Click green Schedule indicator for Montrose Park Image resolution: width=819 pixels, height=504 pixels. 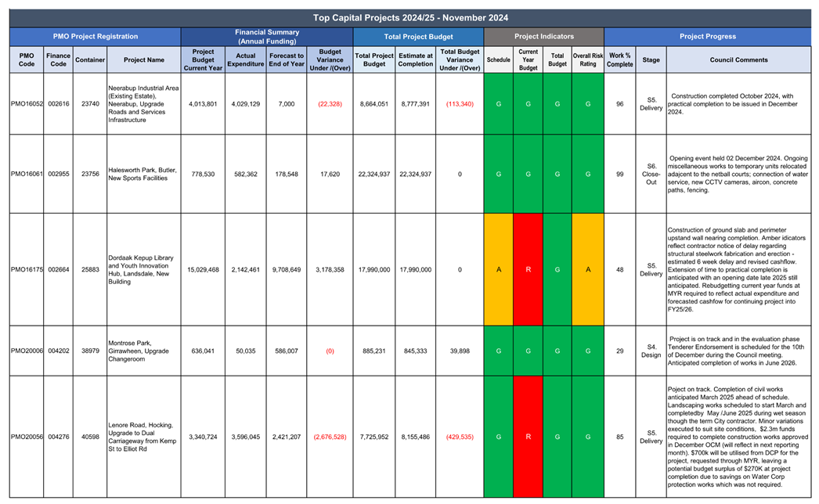(x=499, y=351)
